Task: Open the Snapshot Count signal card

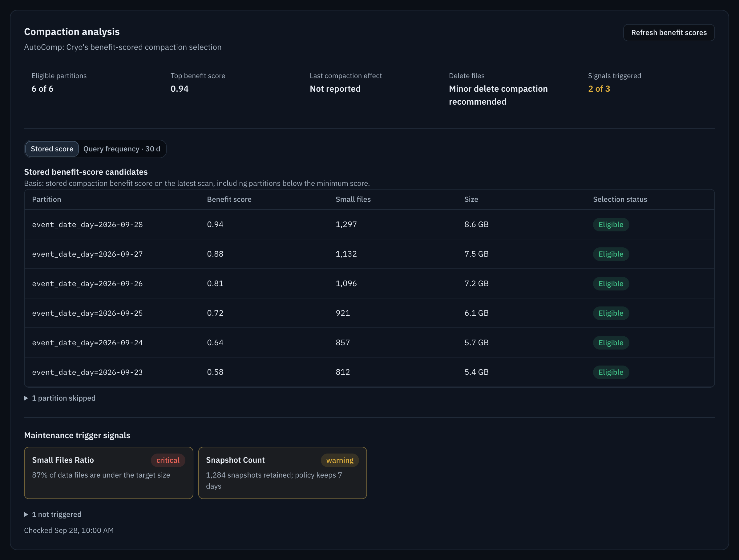Action: [x=283, y=473]
